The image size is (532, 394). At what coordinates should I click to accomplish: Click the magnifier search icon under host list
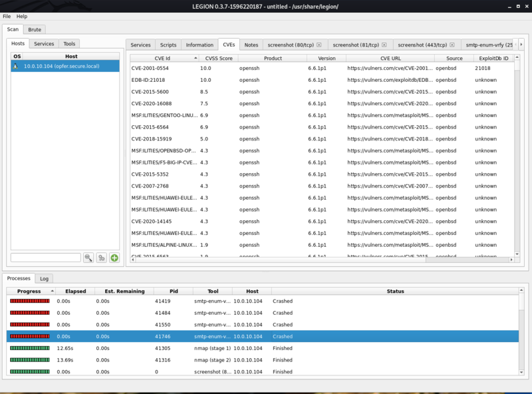click(x=88, y=258)
